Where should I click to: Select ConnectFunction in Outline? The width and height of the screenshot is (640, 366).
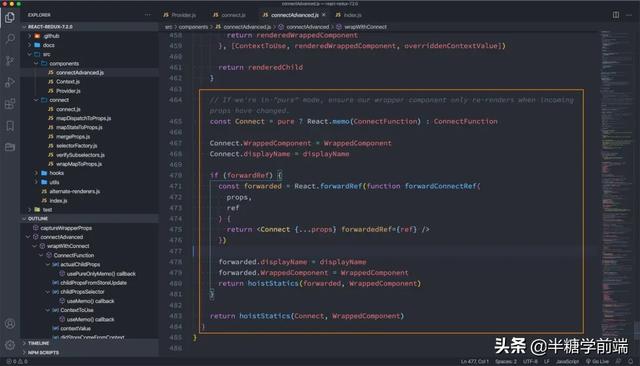90,255
